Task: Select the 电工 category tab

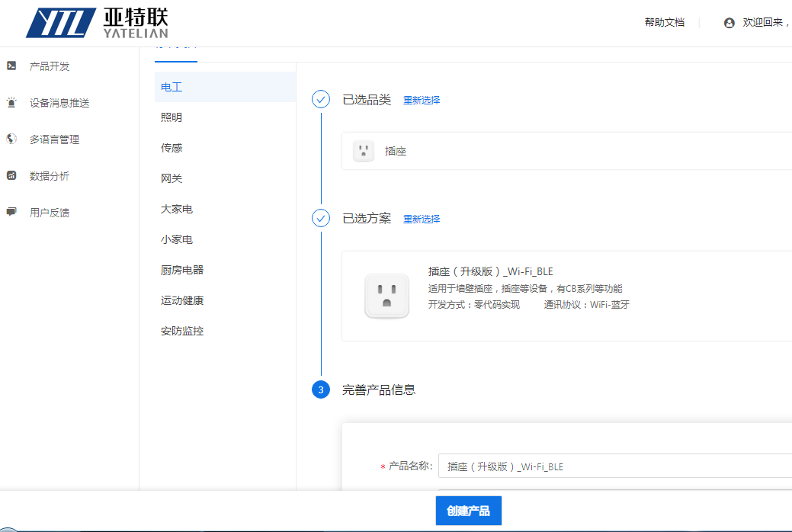Action: point(172,87)
